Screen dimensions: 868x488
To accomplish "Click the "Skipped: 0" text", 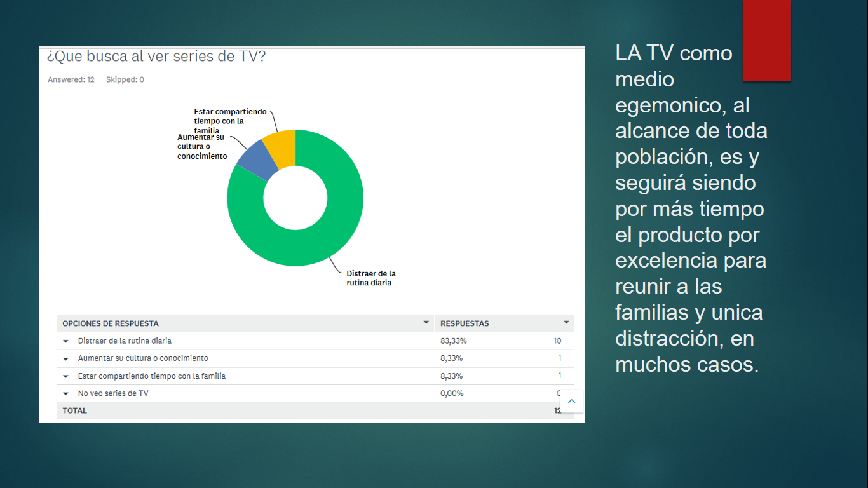I will [x=125, y=79].
